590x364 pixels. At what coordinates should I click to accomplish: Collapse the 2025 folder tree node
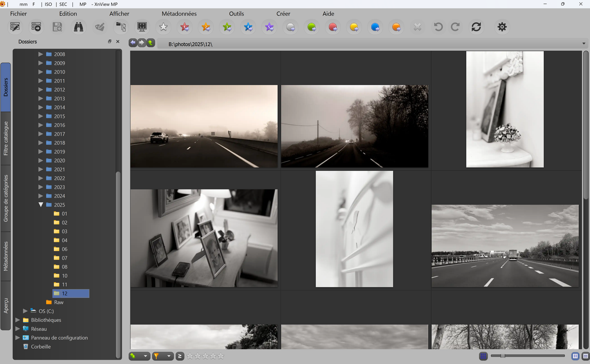point(41,205)
